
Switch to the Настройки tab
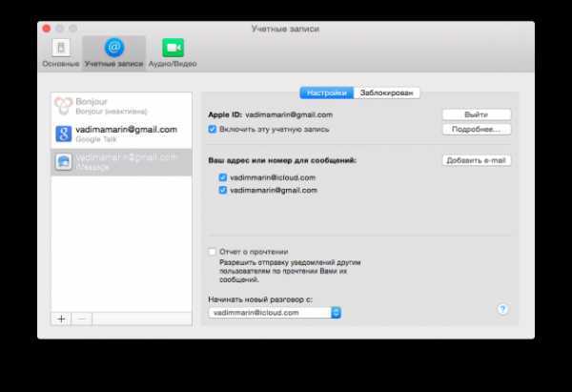point(327,93)
